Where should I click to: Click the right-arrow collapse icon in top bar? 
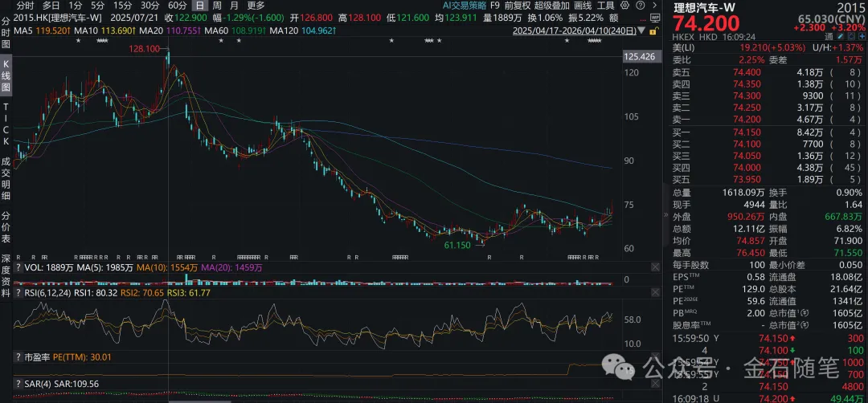pos(654,6)
